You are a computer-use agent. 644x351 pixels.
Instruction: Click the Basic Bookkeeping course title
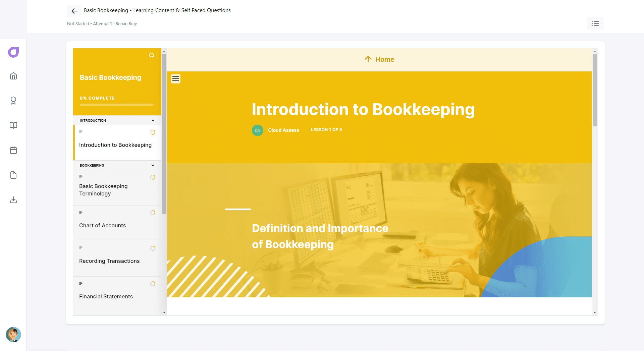click(x=110, y=77)
